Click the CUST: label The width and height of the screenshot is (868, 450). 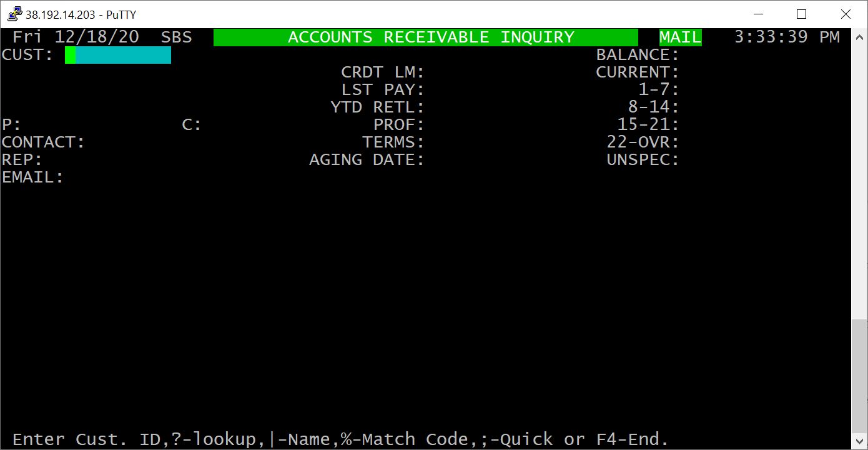pos(27,55)
